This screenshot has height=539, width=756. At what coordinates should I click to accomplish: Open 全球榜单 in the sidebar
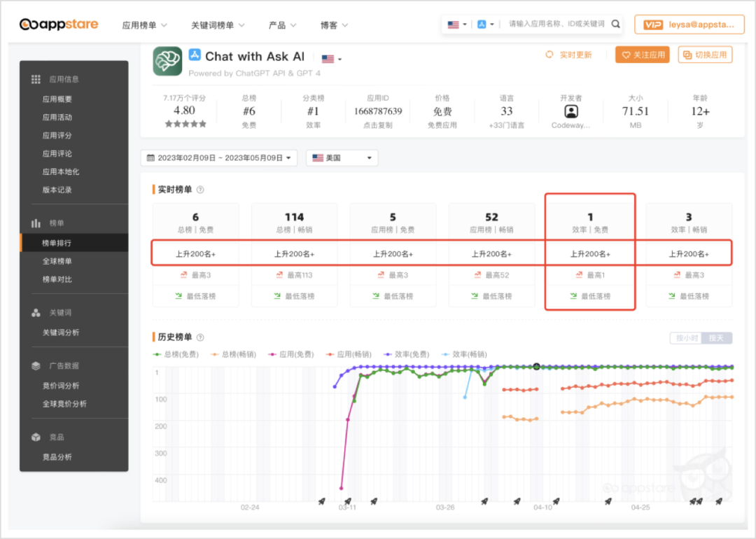tap(57, 261)
